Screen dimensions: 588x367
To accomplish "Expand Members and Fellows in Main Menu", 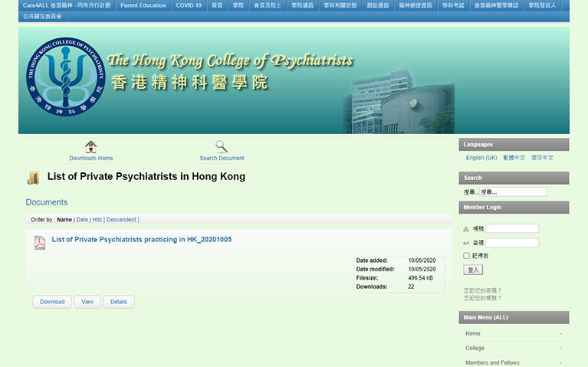I will [x=514, y=362].
